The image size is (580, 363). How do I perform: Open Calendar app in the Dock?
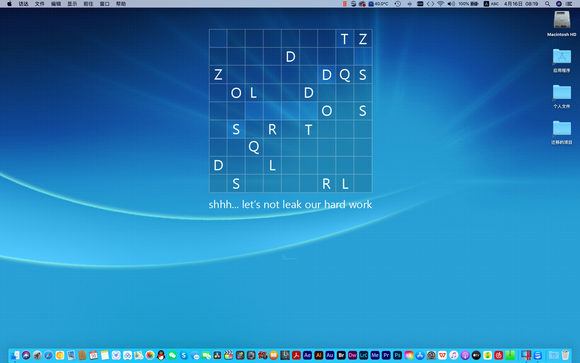pyautogui.click(x=94, y=356)
